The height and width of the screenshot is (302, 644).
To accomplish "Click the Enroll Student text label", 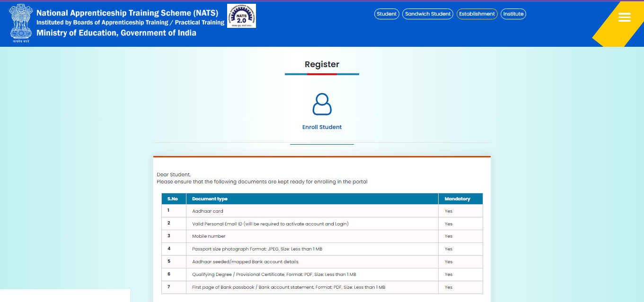I will (x=322, y=127).
